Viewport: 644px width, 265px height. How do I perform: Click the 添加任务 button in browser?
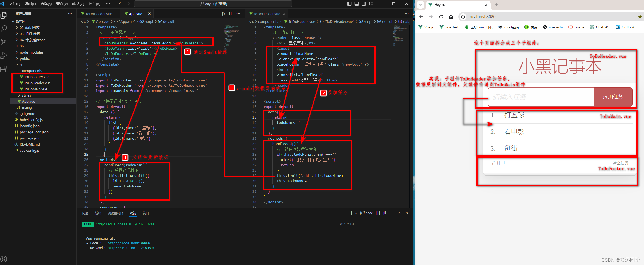click(613, 97)
